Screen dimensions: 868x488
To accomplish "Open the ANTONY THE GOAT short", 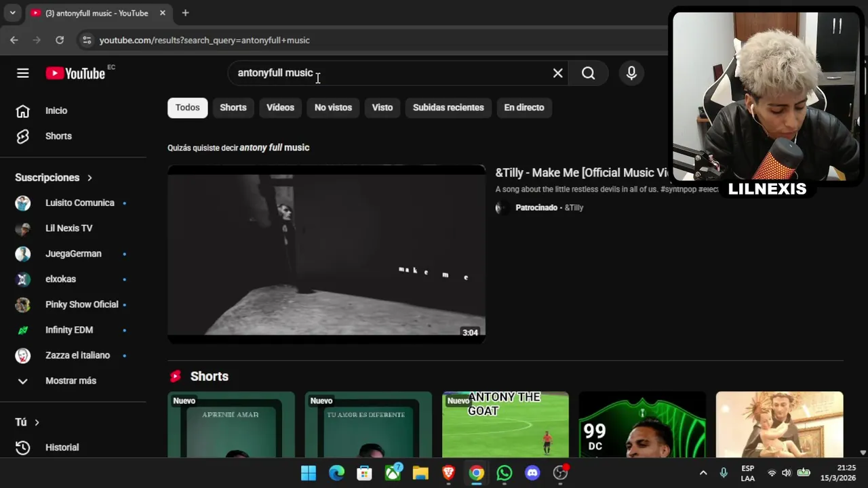I will [x=505, y=425].
